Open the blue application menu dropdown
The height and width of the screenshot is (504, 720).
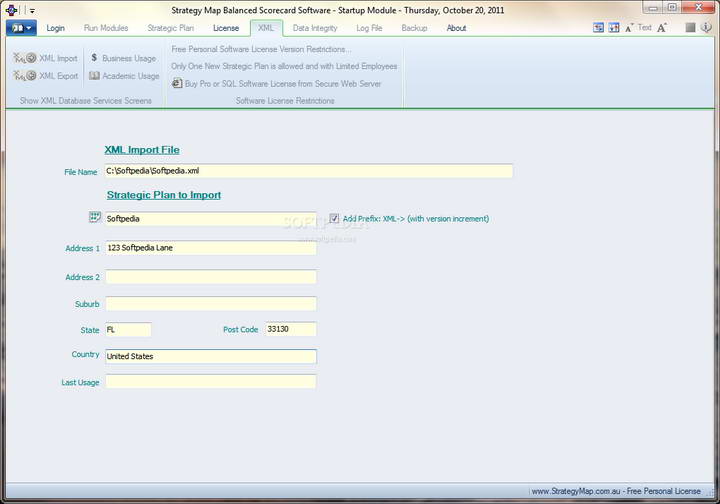pyautogui.click(x=20, y=28)
